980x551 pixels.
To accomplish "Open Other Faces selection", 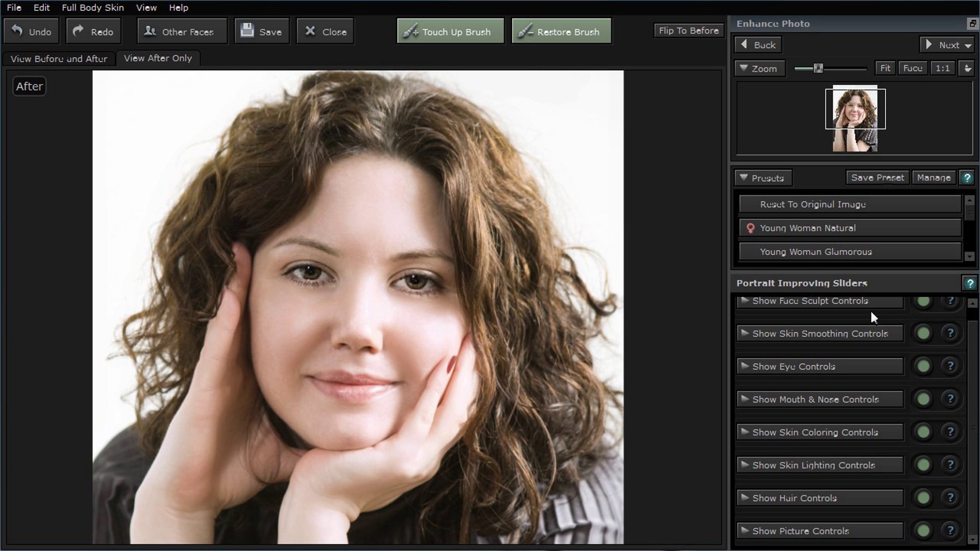I will point(182,31).
